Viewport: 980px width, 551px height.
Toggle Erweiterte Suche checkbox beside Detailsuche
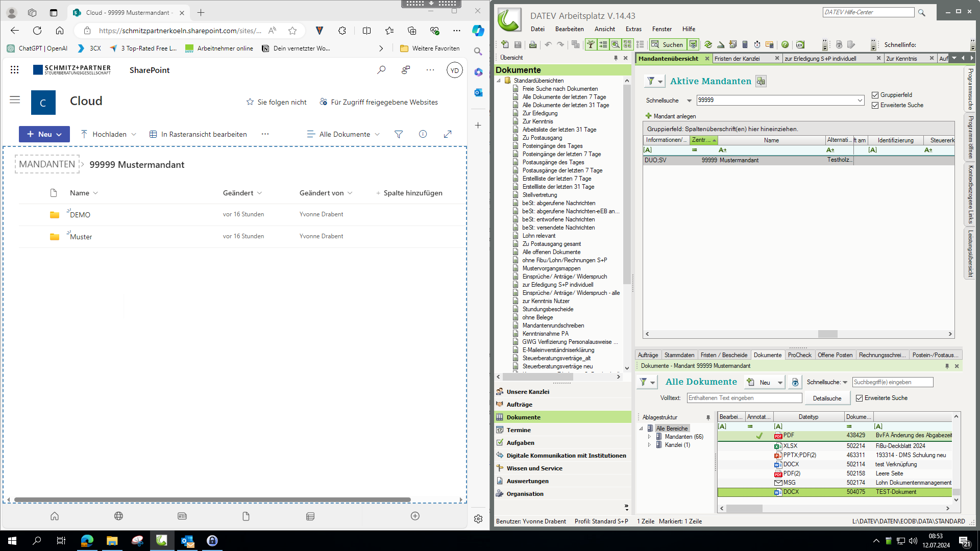(x=859, y=398)
